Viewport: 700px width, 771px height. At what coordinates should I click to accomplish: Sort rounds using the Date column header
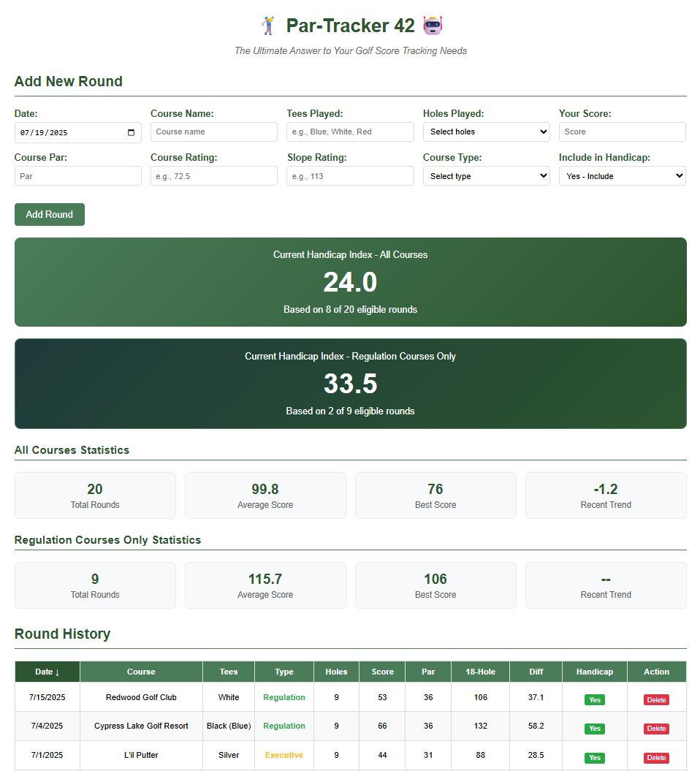(x=47, y=672)
